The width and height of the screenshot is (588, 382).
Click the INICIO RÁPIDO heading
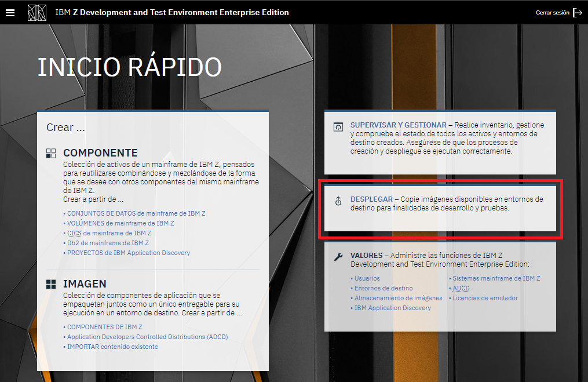[x=130, y=67]
